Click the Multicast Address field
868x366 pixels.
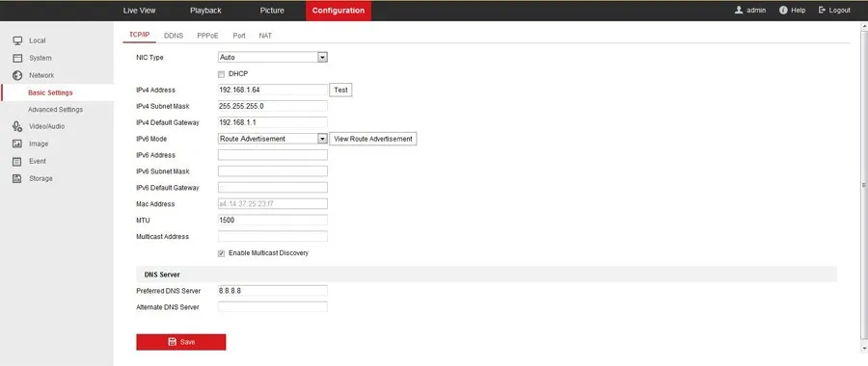tap(272, 237)
